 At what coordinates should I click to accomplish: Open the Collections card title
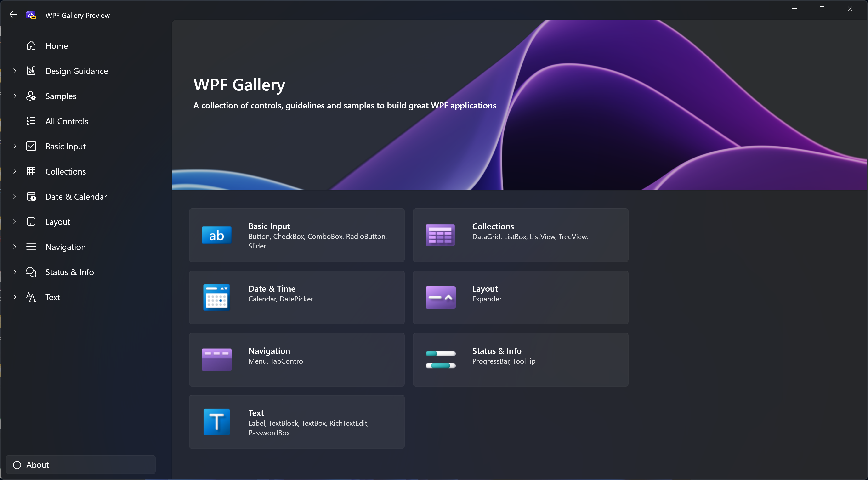[x=493, y=226]
